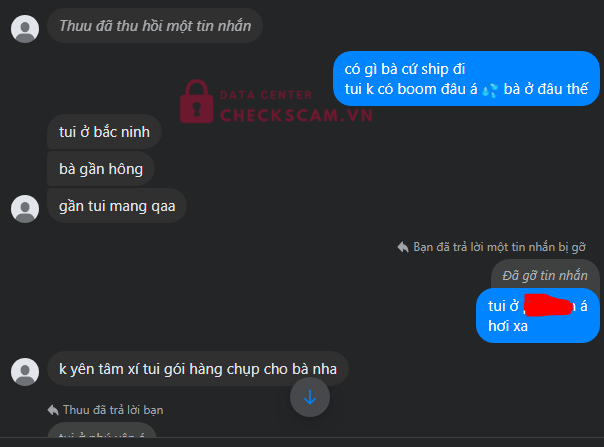Select 'k yên tâm xí tui gói hàng' message
Image resolution: width=604 pixels, height=447 pixels.
click(198, 369)
